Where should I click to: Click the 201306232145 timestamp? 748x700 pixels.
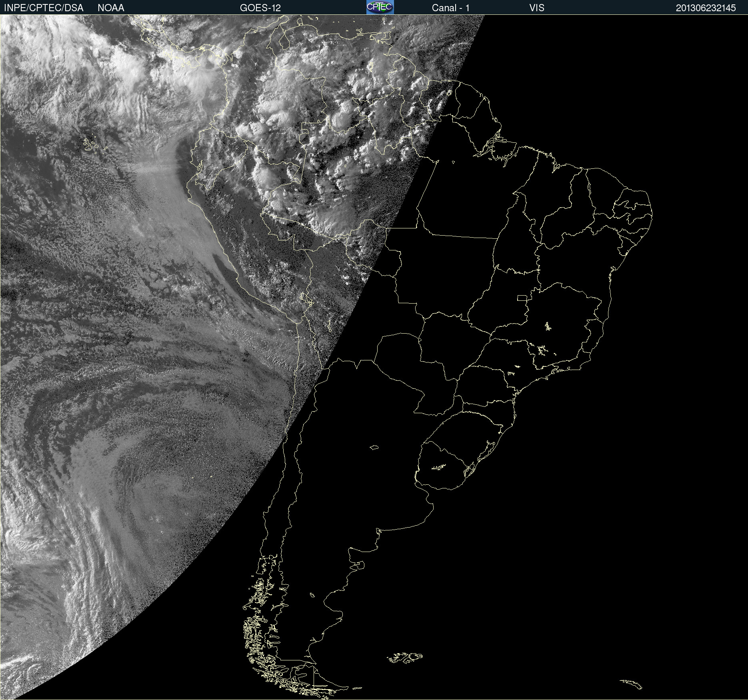706,8
